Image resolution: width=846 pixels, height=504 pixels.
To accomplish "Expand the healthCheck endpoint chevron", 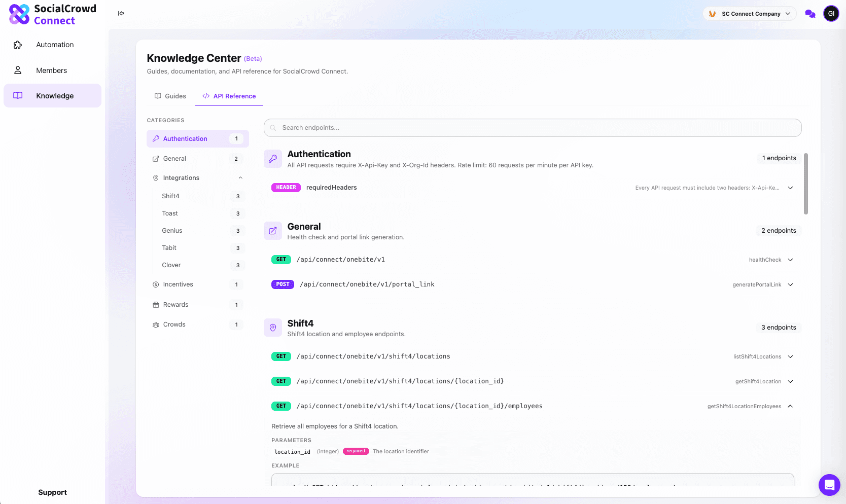I will 790,260.
